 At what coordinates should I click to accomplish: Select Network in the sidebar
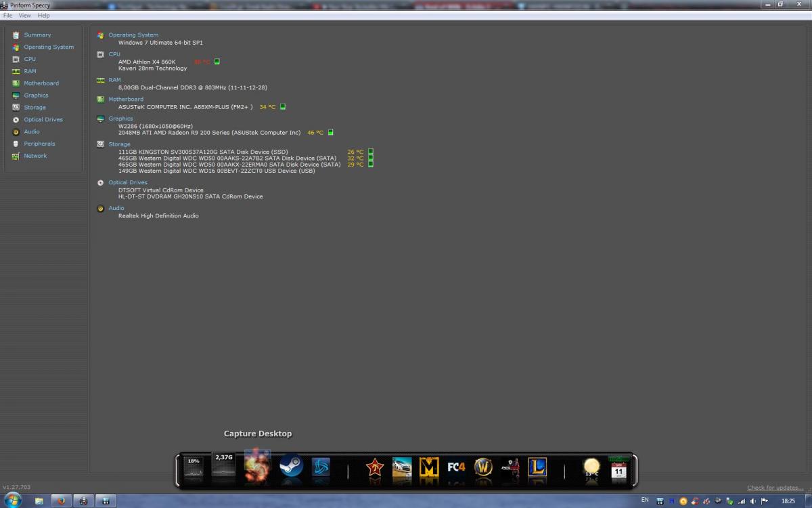[35, 156]
